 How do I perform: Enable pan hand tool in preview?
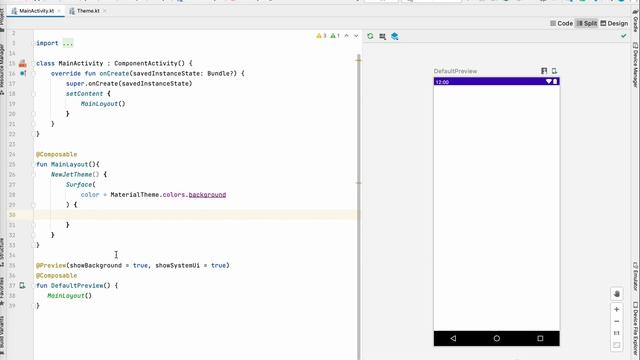[x=617, y=294]
